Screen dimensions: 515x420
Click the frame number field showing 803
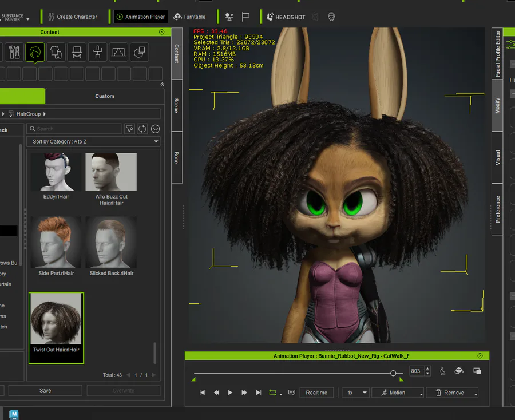click(x=417, y=371)
